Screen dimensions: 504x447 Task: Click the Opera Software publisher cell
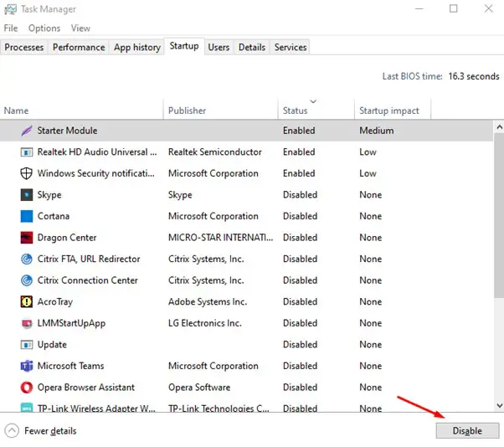click(x=199, y=388)
